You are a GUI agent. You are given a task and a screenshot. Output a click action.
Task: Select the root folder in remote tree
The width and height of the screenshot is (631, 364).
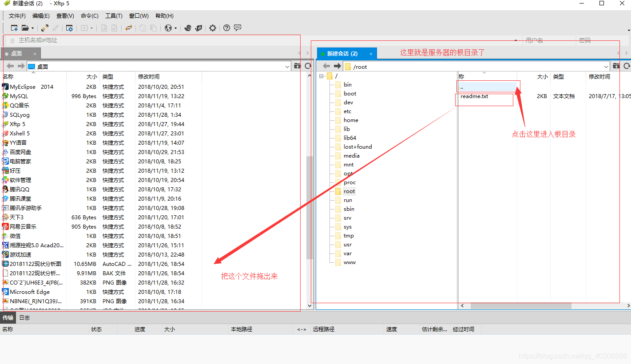pyautogui.click(x=349, y=191)
